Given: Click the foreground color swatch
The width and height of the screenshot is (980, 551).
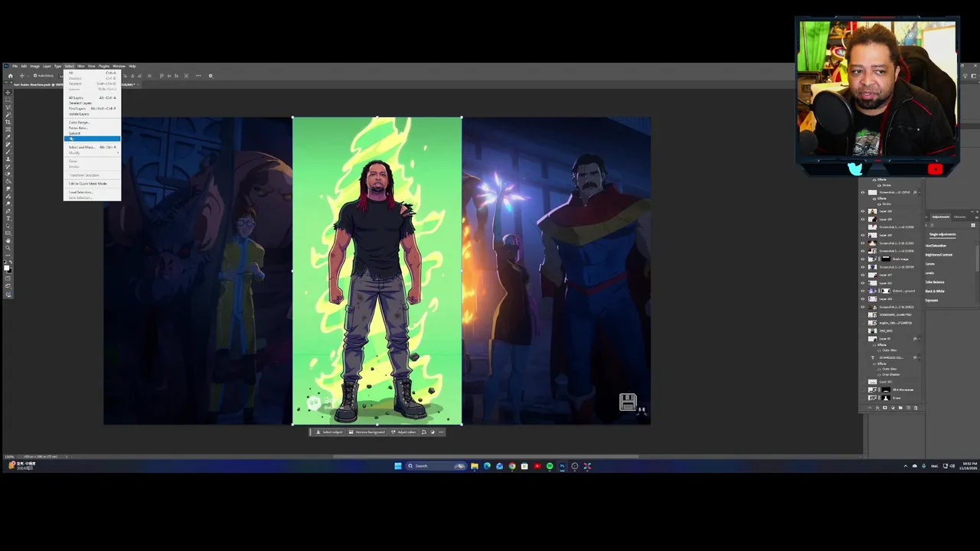Looking at the screenshot, I should (6, 268).
